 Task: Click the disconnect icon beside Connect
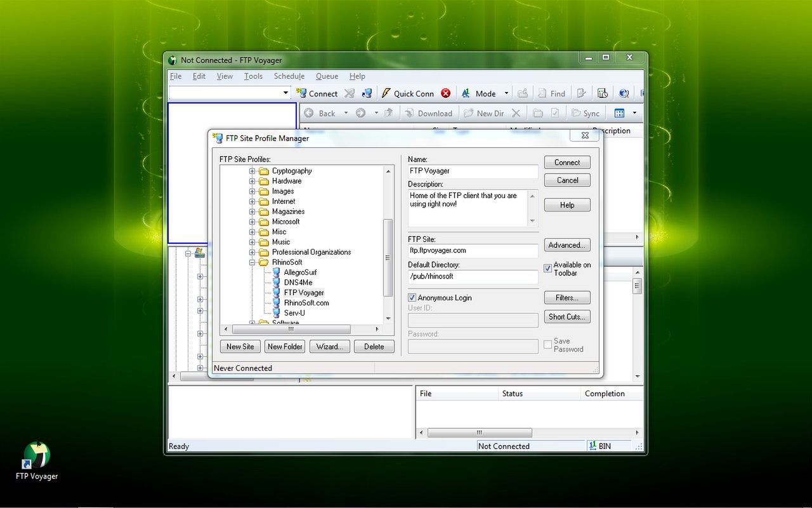click(x=350, y=93)
